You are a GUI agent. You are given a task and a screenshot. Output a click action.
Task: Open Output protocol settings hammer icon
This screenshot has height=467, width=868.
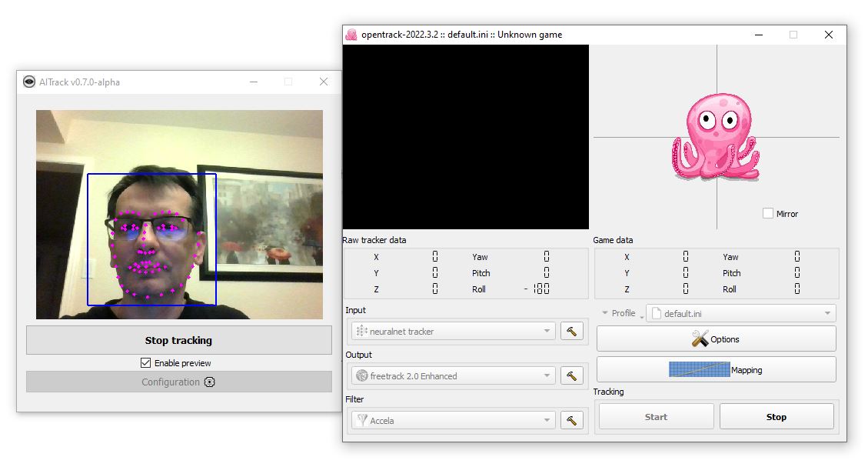point(571,375)
